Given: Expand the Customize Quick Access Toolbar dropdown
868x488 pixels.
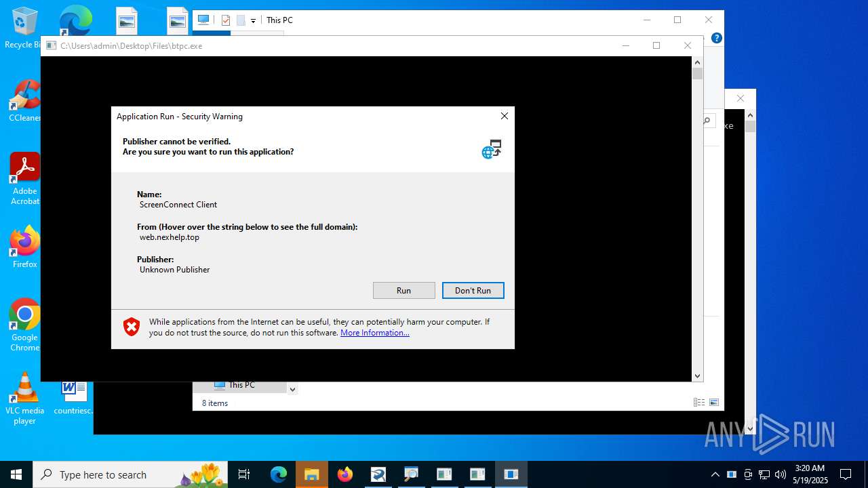Looking at the screenshot, I should 253,21.
